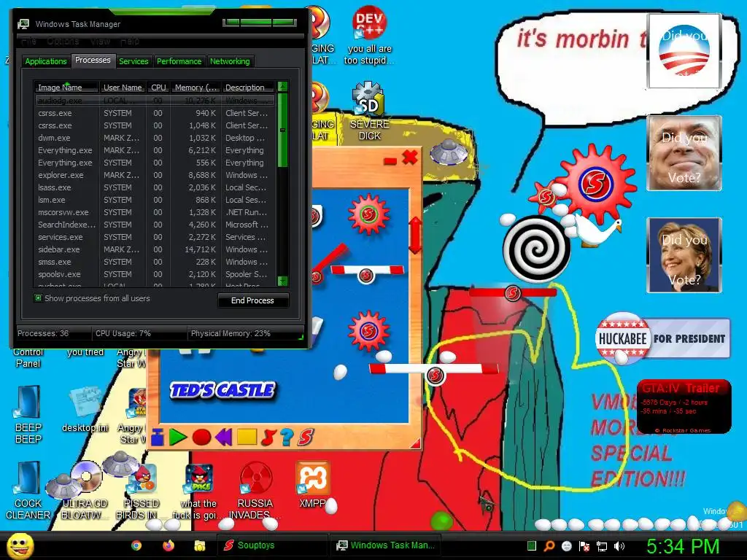Click the End Process button
The image size is (747, 560).
point(252,300)
